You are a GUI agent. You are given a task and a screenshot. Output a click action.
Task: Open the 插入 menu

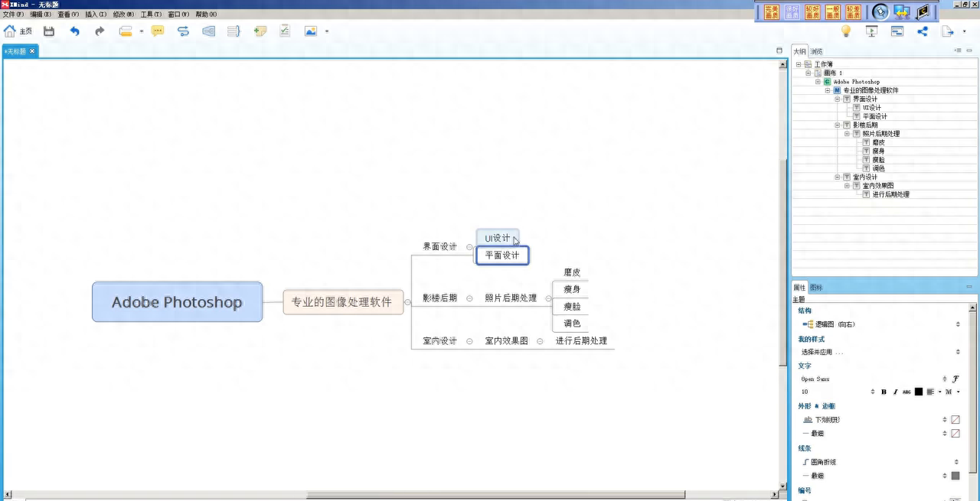(x=96, y=15)
